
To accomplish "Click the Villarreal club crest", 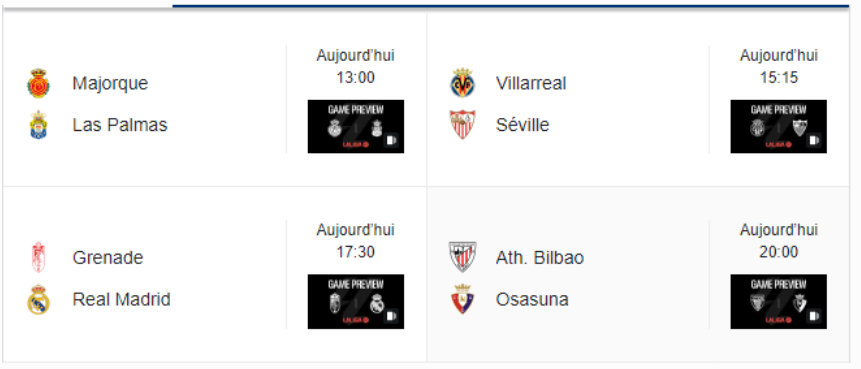I will point(462,83).
